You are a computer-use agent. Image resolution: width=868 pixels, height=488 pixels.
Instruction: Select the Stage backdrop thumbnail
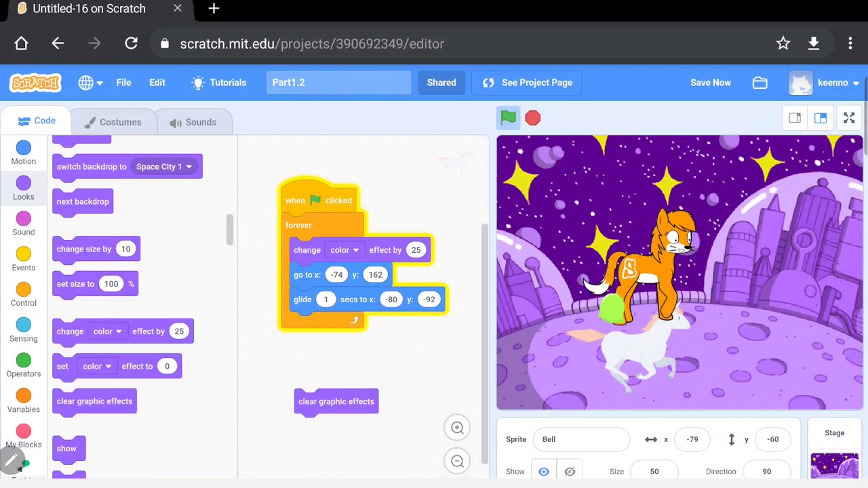tap(834, 466)
